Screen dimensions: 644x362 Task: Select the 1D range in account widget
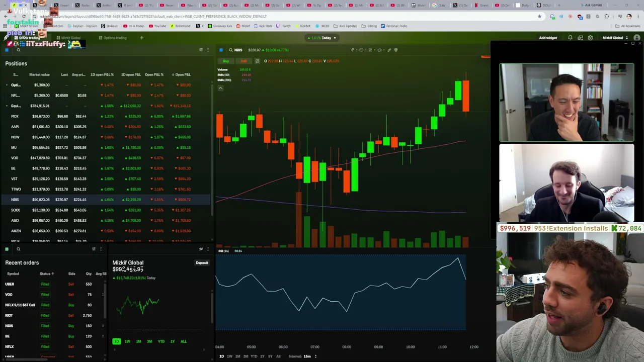[116, 341]
